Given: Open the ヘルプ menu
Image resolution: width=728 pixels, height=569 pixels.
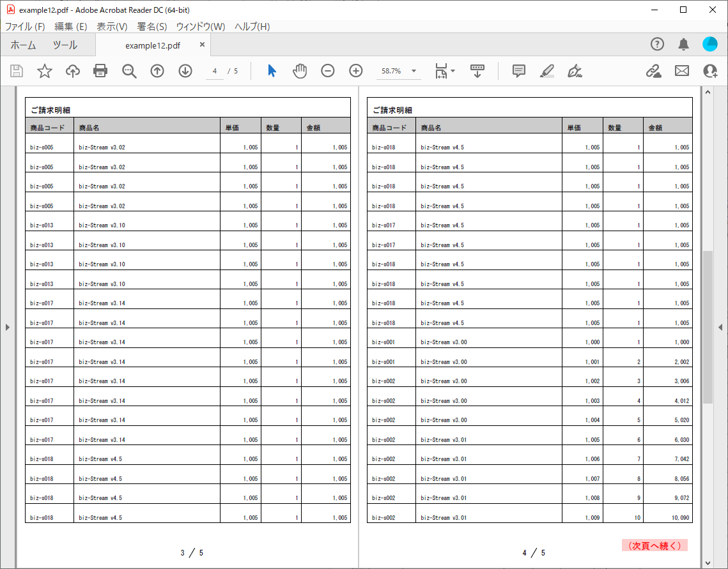Looking at the screenshot, I should (252, 26).
